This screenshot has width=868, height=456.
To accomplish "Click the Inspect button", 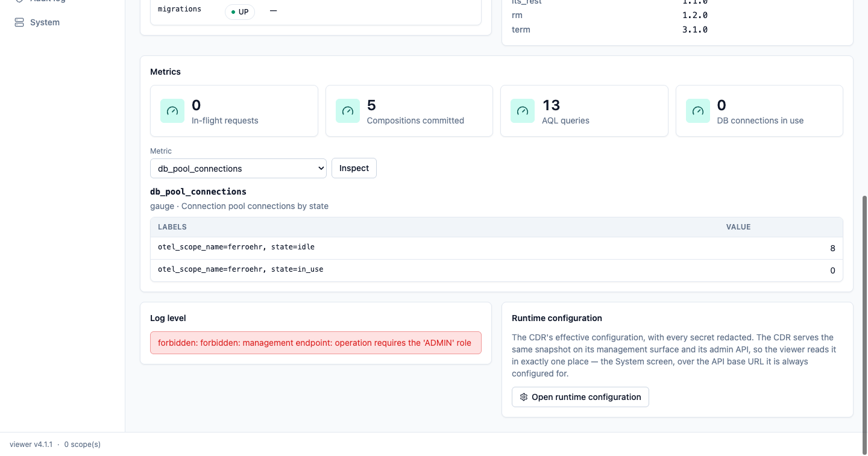I will coord(354,168).
